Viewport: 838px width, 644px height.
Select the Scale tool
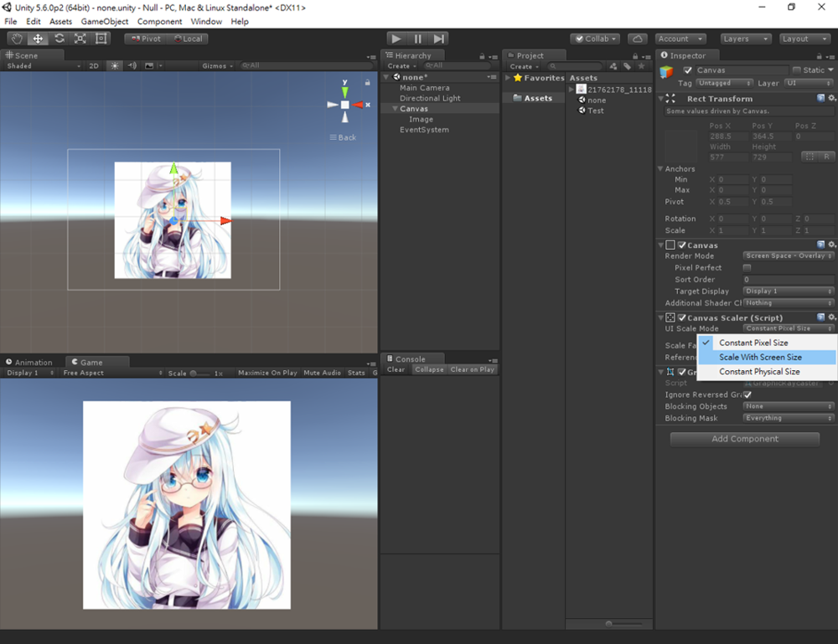79,39
